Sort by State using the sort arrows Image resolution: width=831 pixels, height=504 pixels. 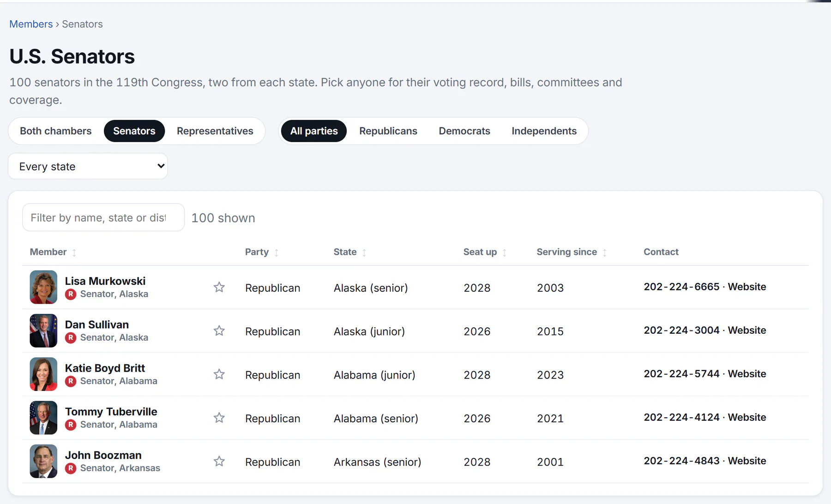pyautogui.click(x=364, y=252)
